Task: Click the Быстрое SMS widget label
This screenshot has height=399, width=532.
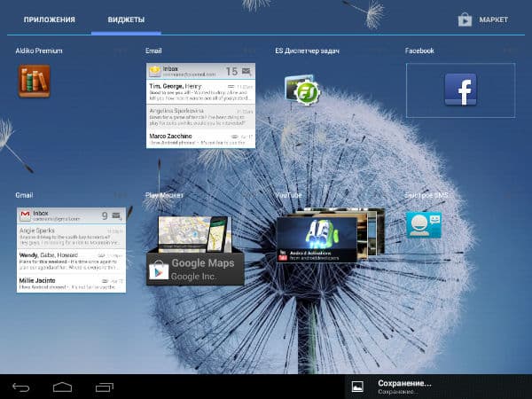Action: 426,195
